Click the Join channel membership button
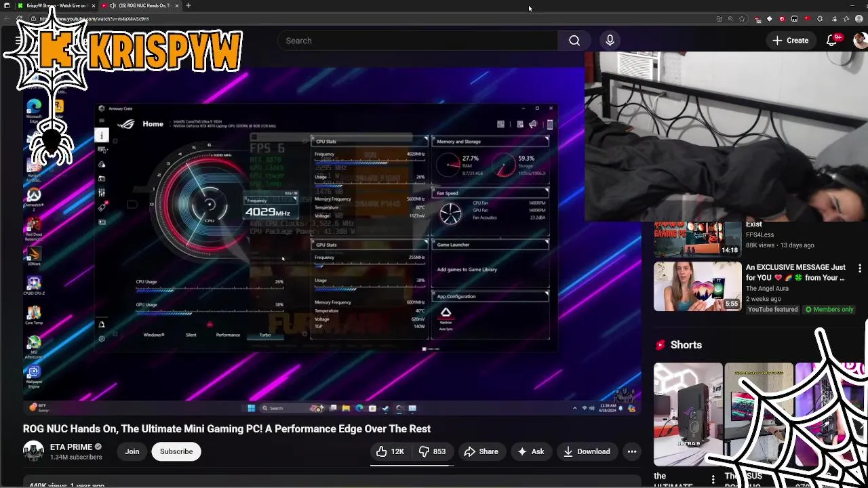Screen dimensions: 868x488 132,451
